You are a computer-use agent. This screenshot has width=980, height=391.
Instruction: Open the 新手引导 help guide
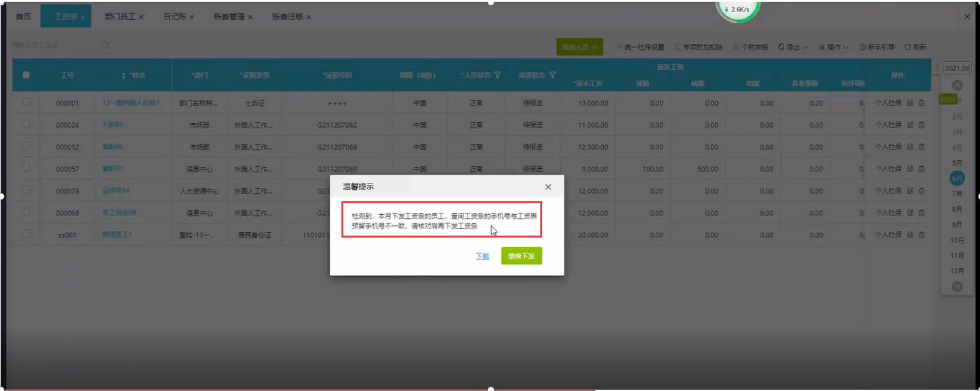click(x=877, y=47)
